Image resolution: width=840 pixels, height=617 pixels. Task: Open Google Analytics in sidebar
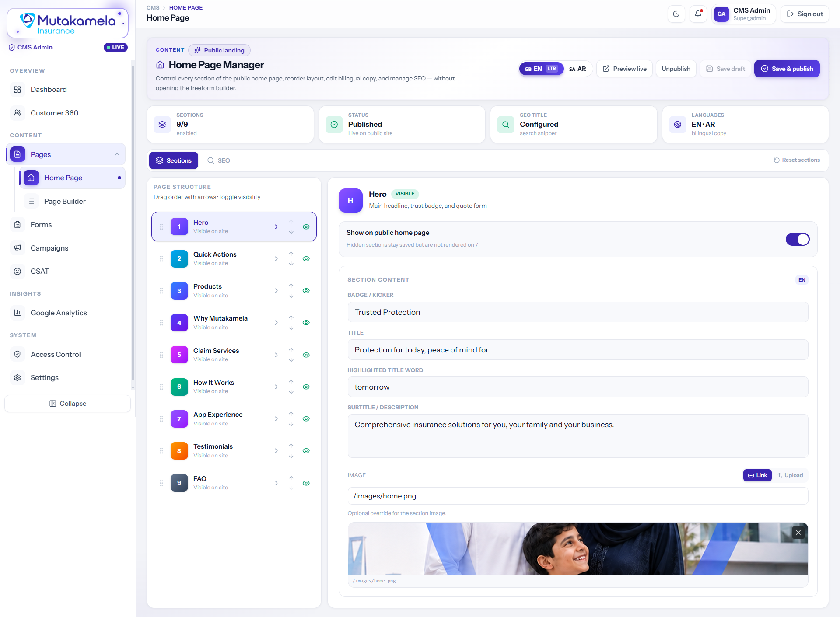tap(66, 313)
